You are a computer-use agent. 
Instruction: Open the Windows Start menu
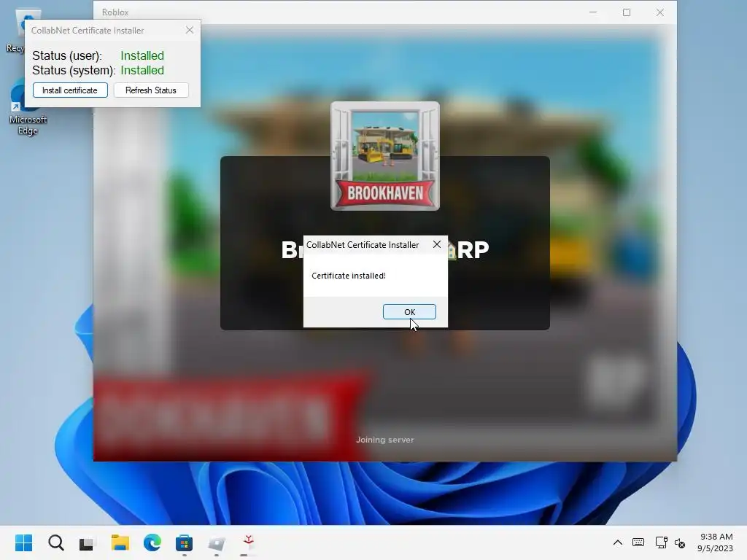point(23,542)
